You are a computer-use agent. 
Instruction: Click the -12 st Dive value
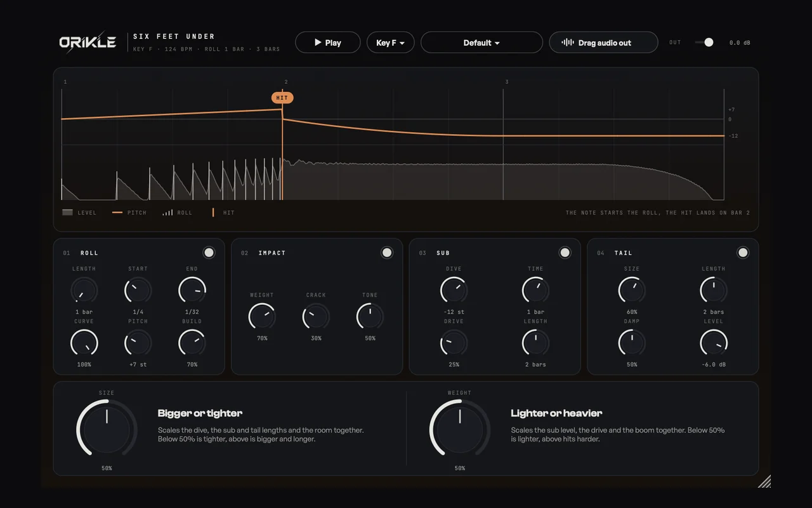point(454,312)
